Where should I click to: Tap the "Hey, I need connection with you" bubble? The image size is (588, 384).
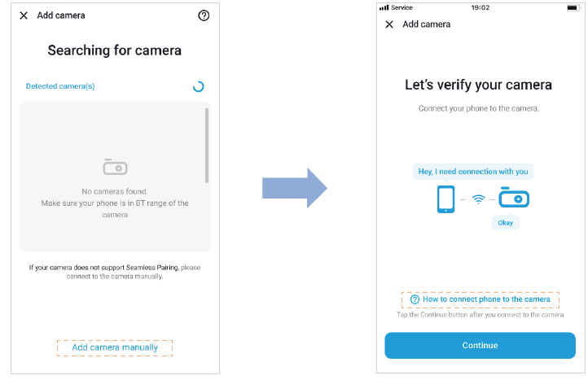(473, 172)
